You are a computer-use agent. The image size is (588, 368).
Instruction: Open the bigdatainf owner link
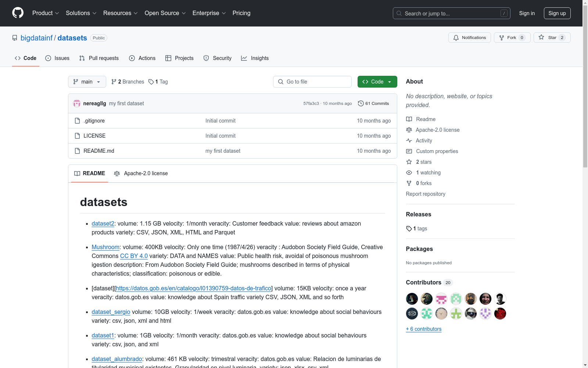pyautogui.click(x=37, y=38)
